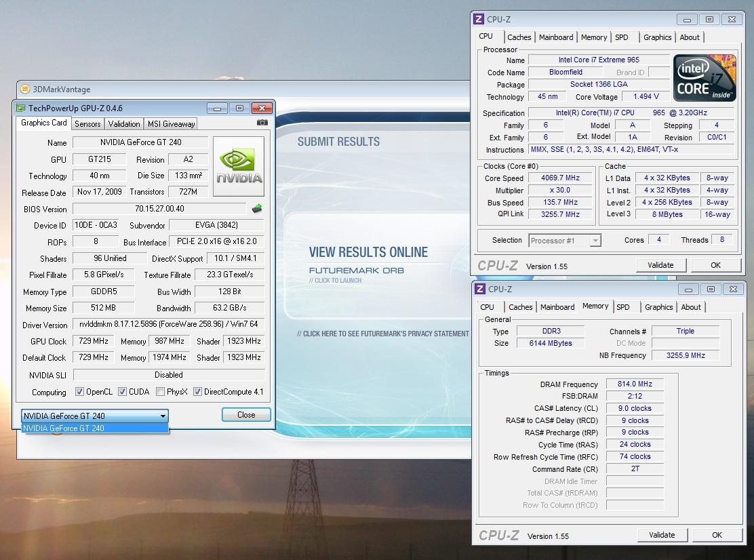Click the Core Speed value 4069.7 MHz

tap(560, 178)
